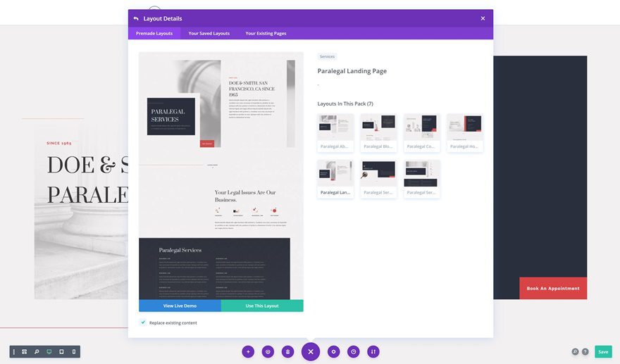
Task: Open page settings gear icon
Action: [x=334, y=352]
